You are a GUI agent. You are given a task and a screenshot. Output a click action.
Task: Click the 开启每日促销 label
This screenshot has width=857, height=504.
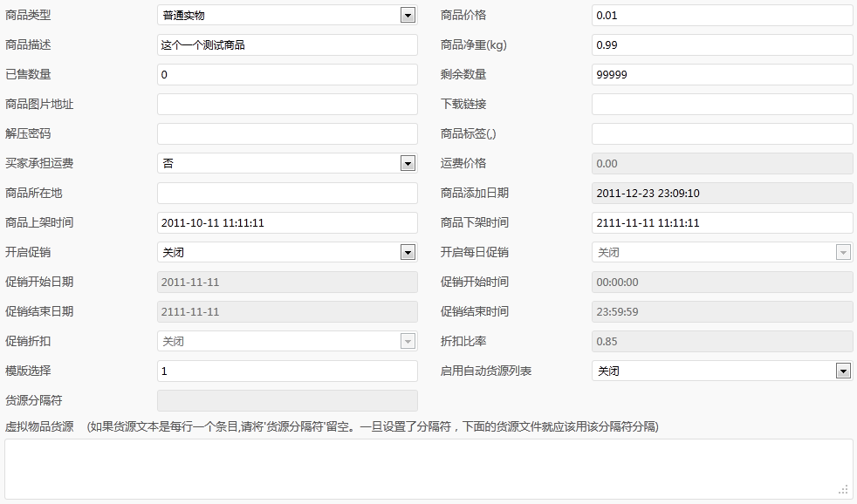tap(475, 252)
